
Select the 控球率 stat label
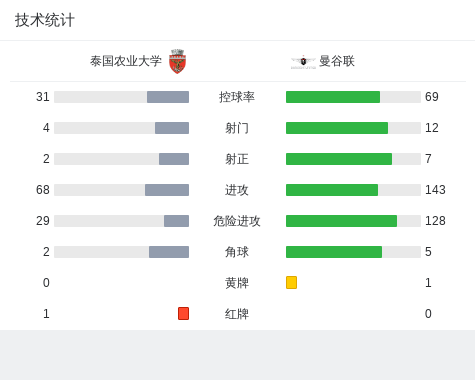(x=237, y=97)
